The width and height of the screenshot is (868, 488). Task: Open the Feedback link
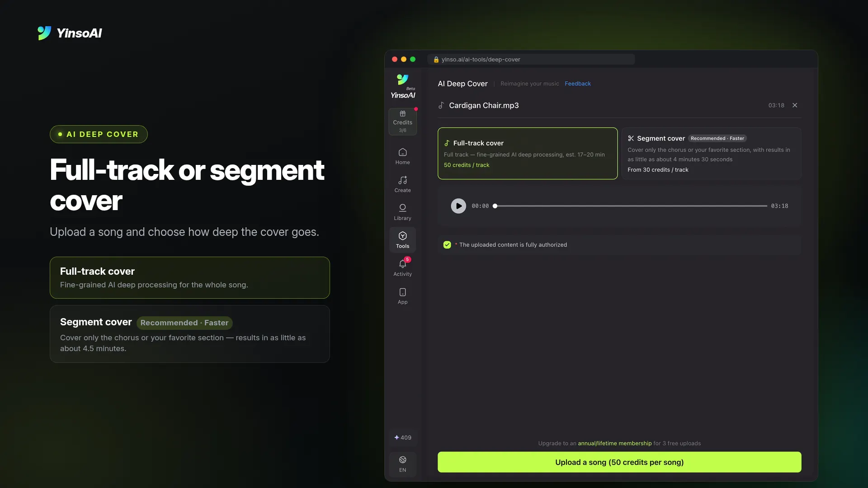tap(577, 84)
